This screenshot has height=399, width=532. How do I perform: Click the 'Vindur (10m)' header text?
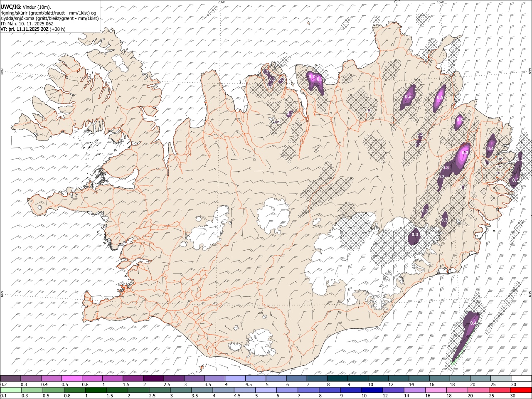point(37,7)
